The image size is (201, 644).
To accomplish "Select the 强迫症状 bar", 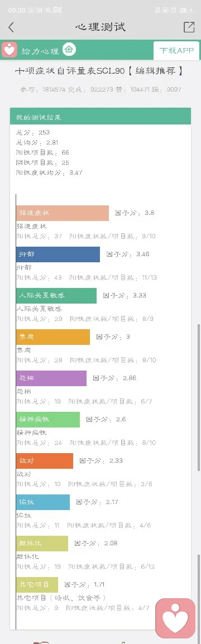I will [x=63, y=213].
